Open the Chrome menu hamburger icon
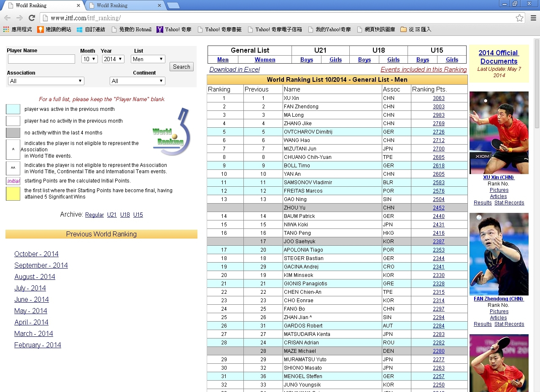This screenshot has width=540, height=392. click(533, 18)
